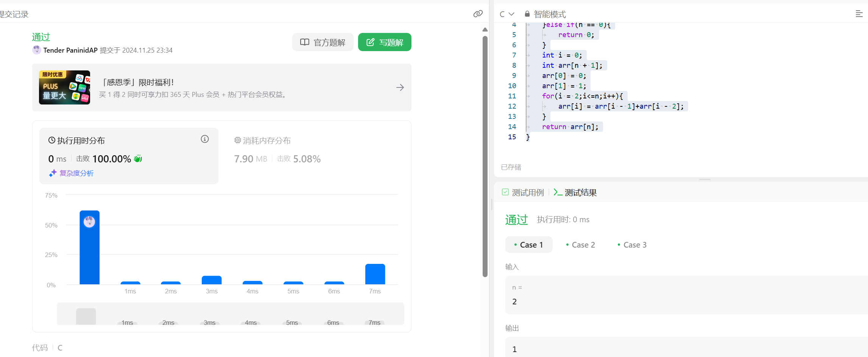
Task: Click the chart range slider handle
Action: click(86, 316)
